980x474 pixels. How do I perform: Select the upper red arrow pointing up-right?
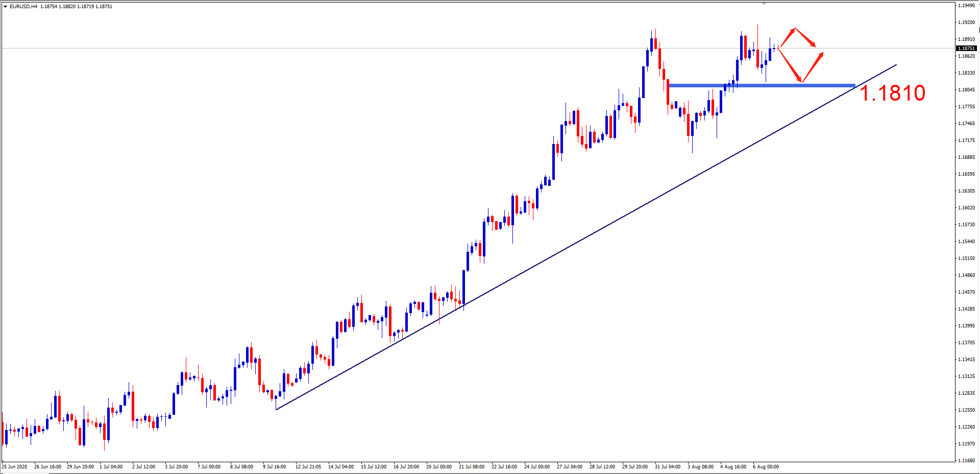[787, 38]
